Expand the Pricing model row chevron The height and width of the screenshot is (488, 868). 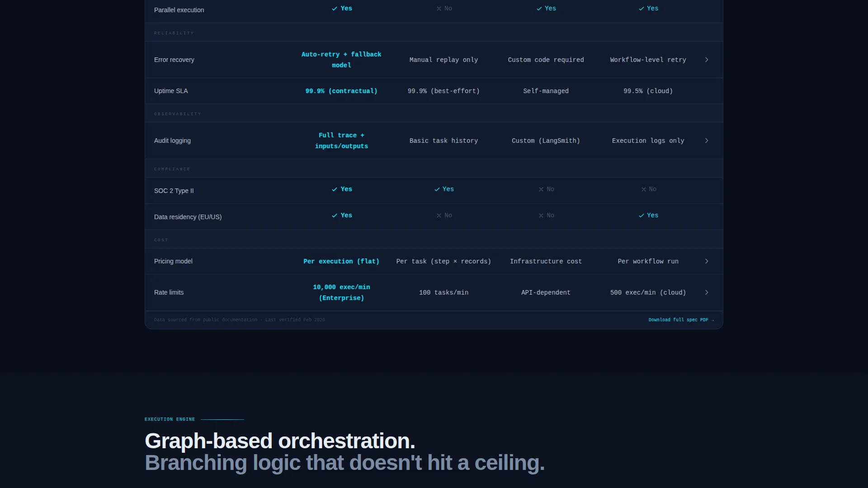coord(707,261)
